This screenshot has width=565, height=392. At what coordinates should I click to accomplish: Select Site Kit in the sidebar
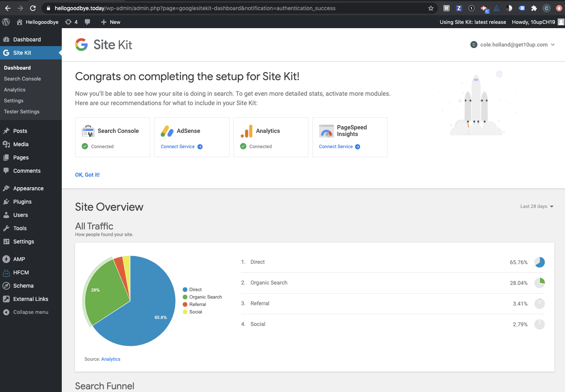[31, 53]
